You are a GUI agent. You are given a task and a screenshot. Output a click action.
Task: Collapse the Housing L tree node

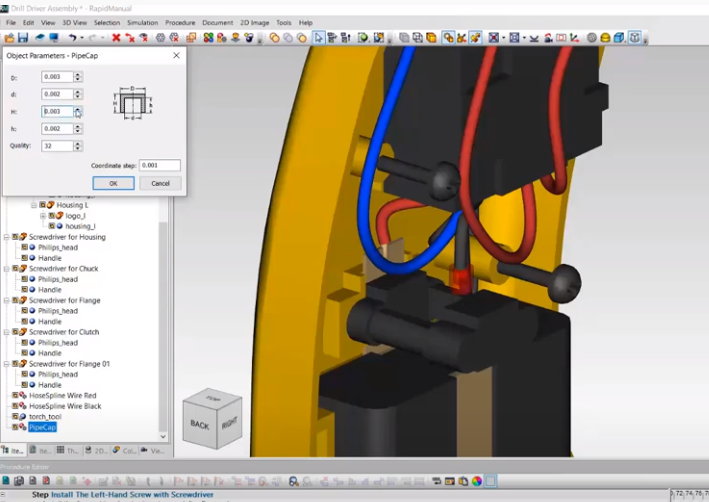pyautogui.click(x=34, y=205)
